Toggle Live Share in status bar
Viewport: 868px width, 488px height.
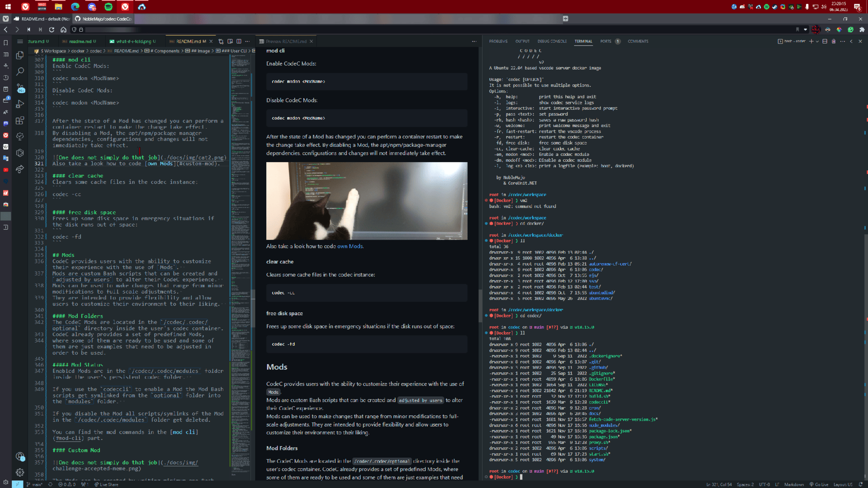pyautogui.click(x=107, y=484)
